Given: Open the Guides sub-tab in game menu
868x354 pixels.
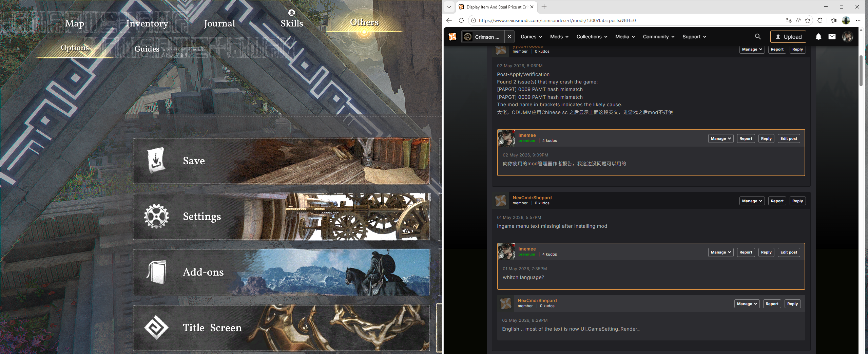Looking at the screenshot, I should (147, 49).
